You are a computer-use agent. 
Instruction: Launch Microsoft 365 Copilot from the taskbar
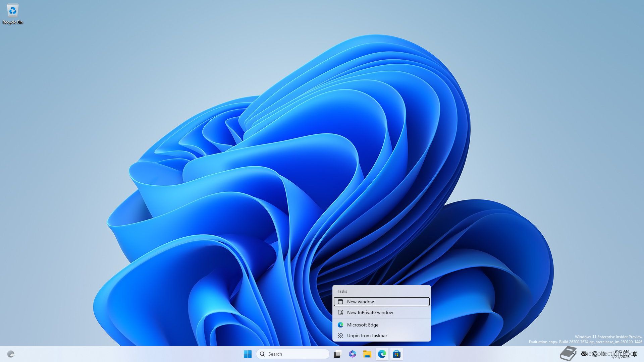(352, 354)
